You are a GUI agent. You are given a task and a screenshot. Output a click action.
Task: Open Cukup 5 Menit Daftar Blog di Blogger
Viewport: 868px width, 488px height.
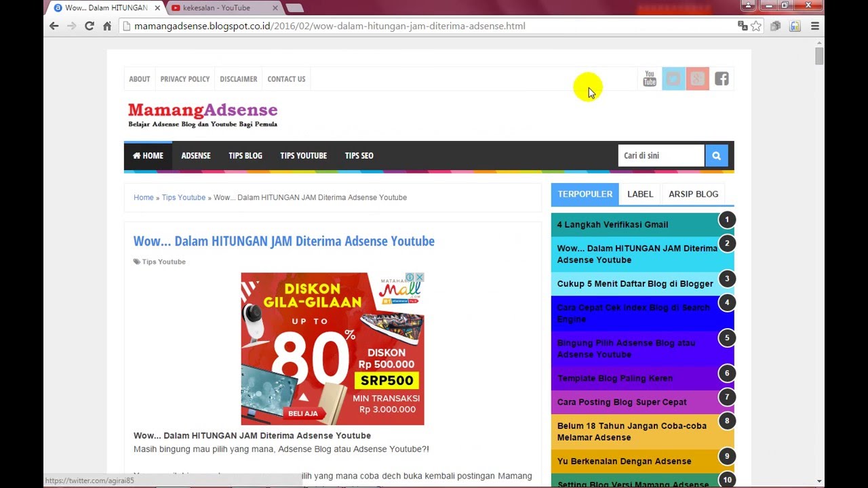point(635,283)
